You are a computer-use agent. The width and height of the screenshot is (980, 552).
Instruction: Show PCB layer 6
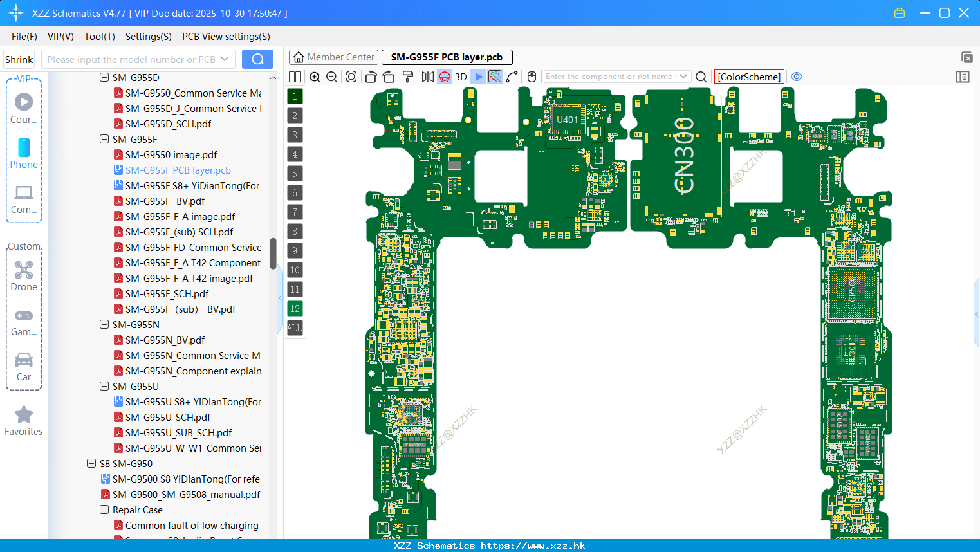(x=295, y=193)
